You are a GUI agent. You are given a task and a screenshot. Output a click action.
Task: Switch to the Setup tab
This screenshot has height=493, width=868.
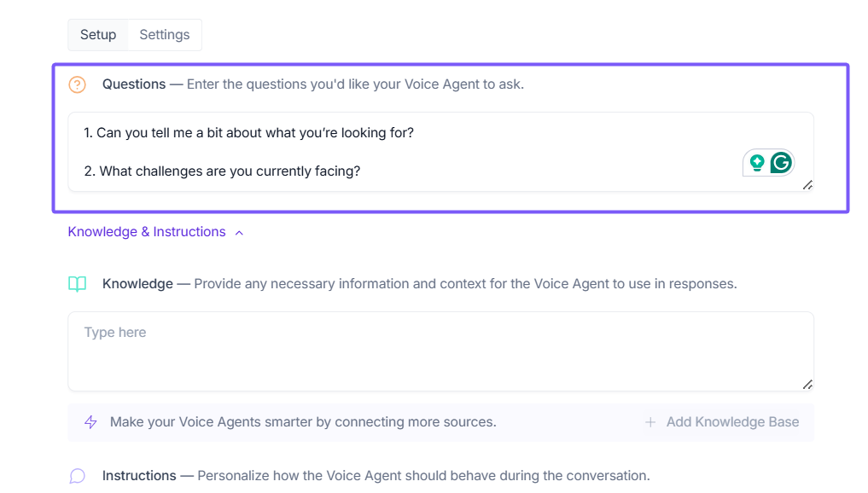98,35
